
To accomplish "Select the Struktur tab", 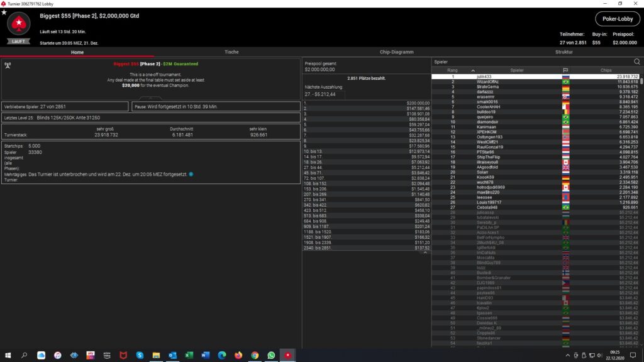I will coord(563,52).
